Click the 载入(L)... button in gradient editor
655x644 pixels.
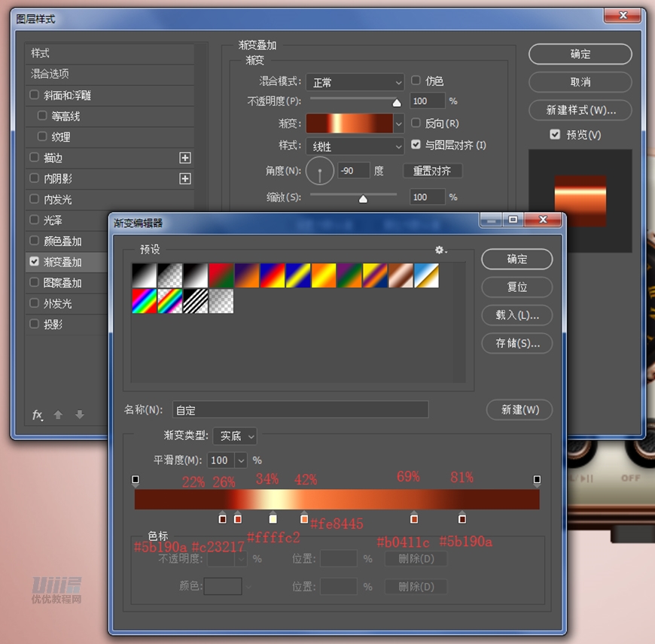(x=516, y=315)
